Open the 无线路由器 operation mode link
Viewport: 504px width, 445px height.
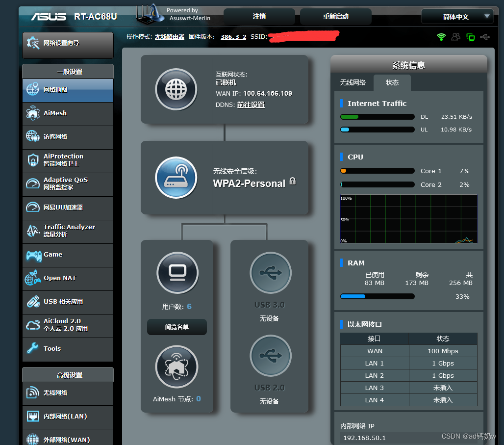click(170, 37)
